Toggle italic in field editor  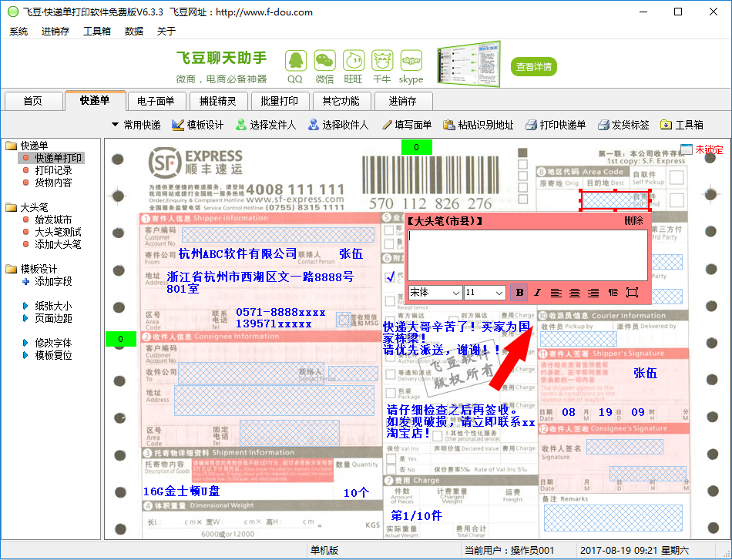pyautogui.click(x=537, y=293)
